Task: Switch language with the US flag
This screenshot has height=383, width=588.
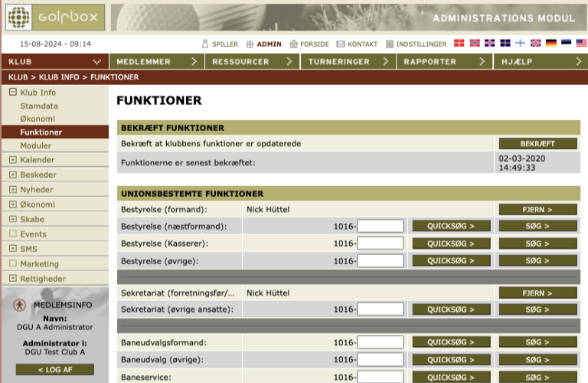Action: click(582, 43)
